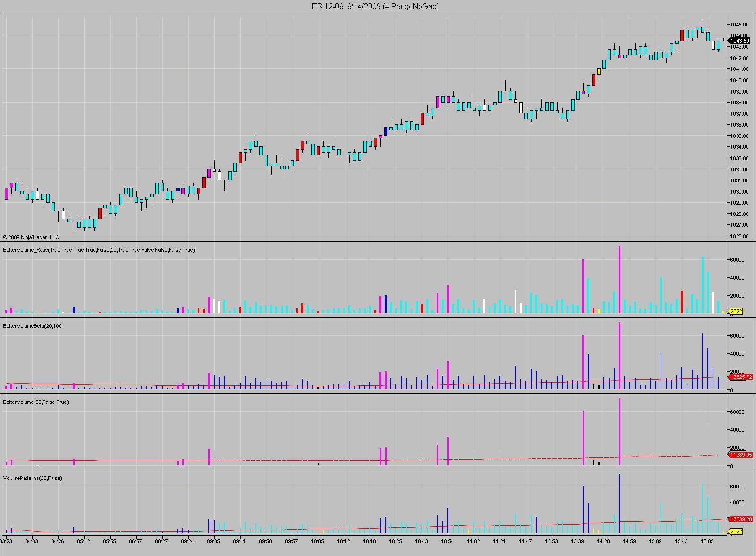The height and width of the screenshot is (556, 756).
Task: Select the 14:28 time axis label
Action: (603, 541)
